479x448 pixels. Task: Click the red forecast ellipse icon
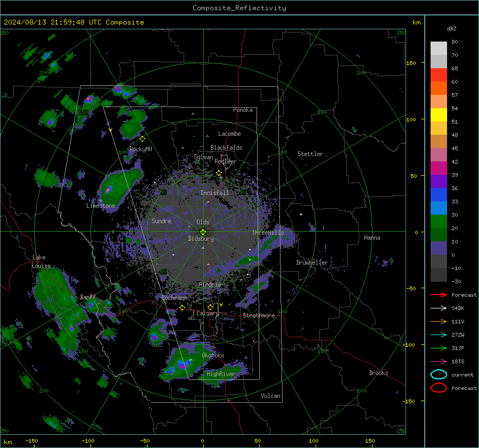click(x=439, y=388)
